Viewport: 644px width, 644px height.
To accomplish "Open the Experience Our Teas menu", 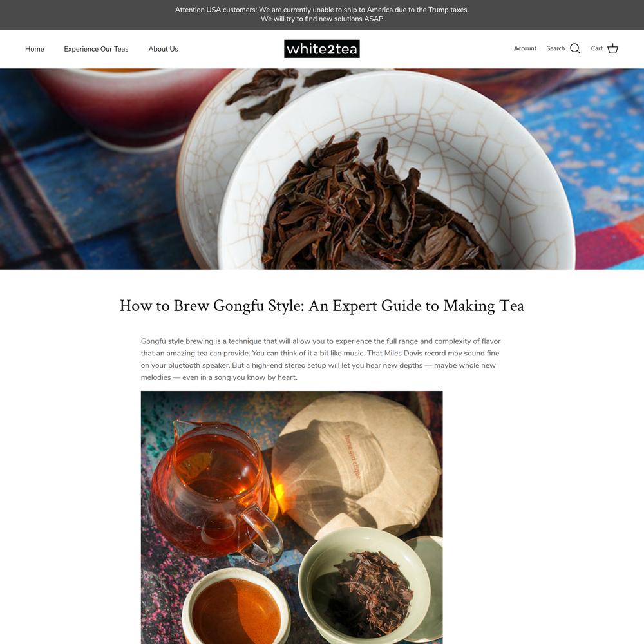I will [x=96, y=49].
